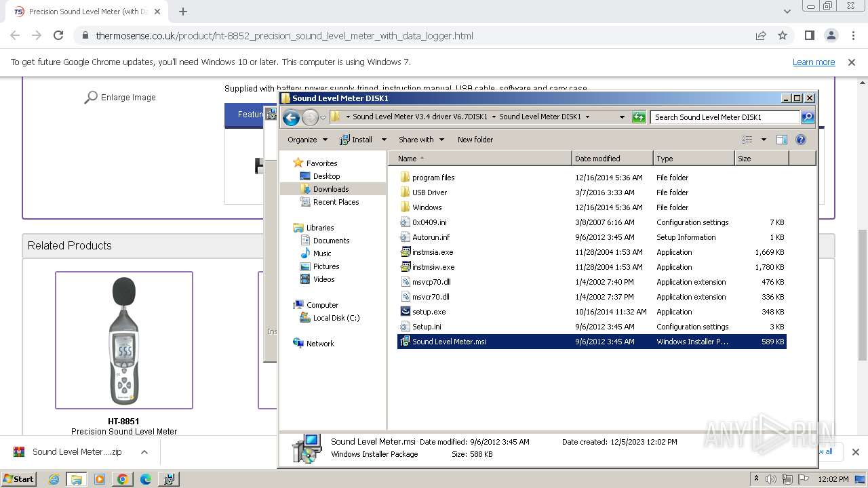Sort files by Size column

tap(762, 159)
